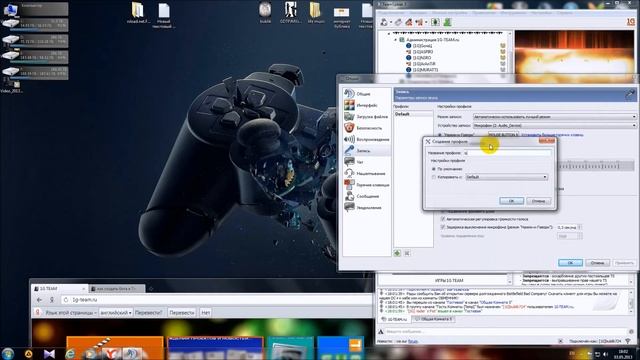640x360 pixels.
Task: Click wrench icon in settings header
Action: (630, 94)
